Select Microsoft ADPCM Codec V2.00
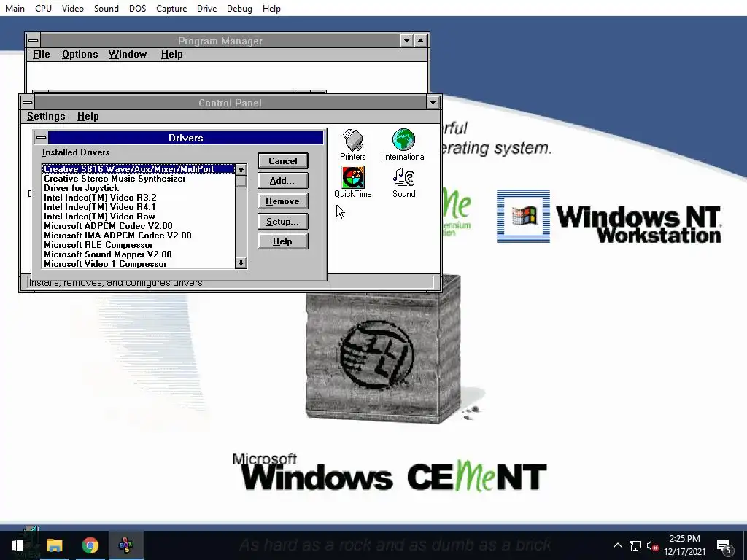747x560 pixels. coord(139,226)
